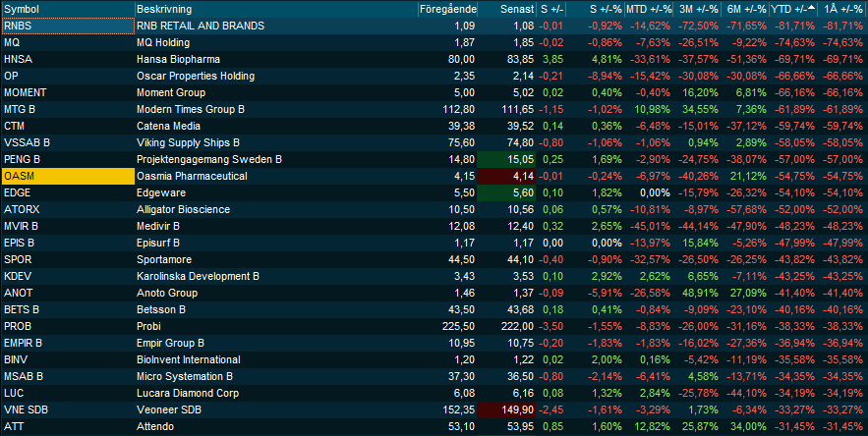The width and height of the screenshot is (868, 436).
Task: Click Modern Times Group B description
Action: pos(191,109)
